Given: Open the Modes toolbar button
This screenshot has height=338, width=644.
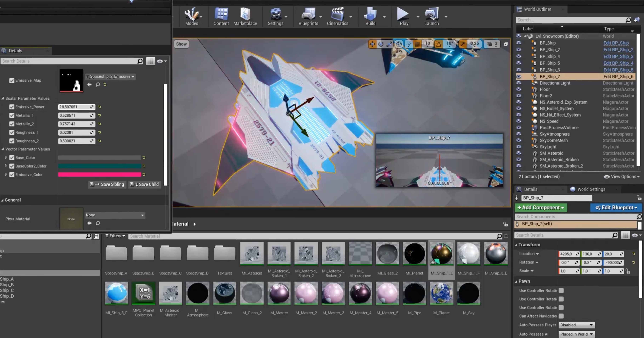Looking at the screenshot, I should coord(191,16).
